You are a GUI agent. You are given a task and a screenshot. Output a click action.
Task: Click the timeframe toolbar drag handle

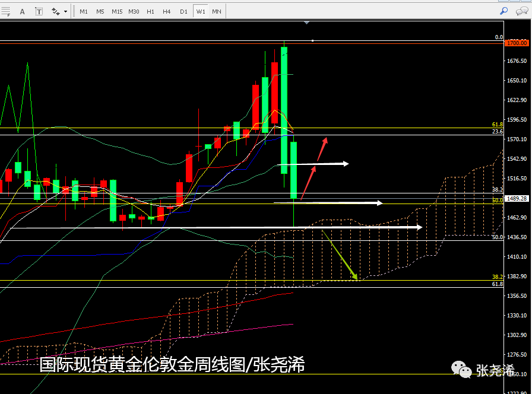pos(74,11)
